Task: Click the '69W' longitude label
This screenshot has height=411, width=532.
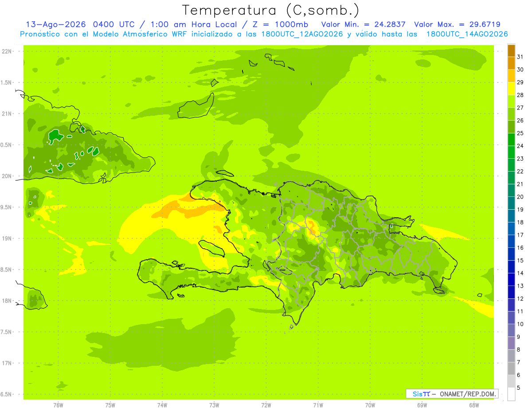Action: point(422,405)
